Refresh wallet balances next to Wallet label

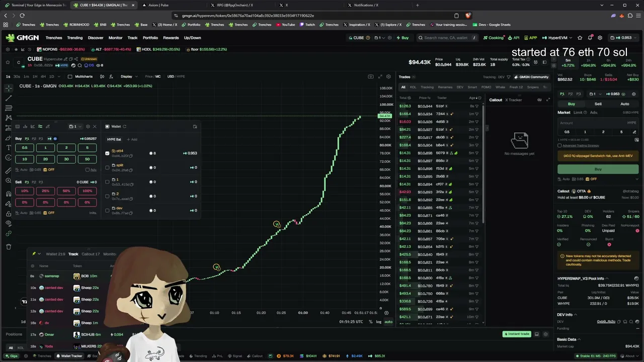(124, 127)
